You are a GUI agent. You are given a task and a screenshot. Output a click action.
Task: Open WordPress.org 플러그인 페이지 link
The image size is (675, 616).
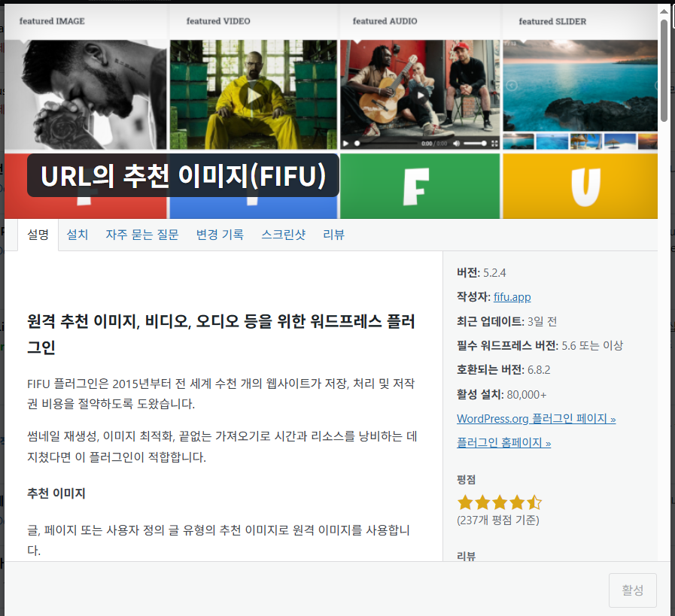536,418
